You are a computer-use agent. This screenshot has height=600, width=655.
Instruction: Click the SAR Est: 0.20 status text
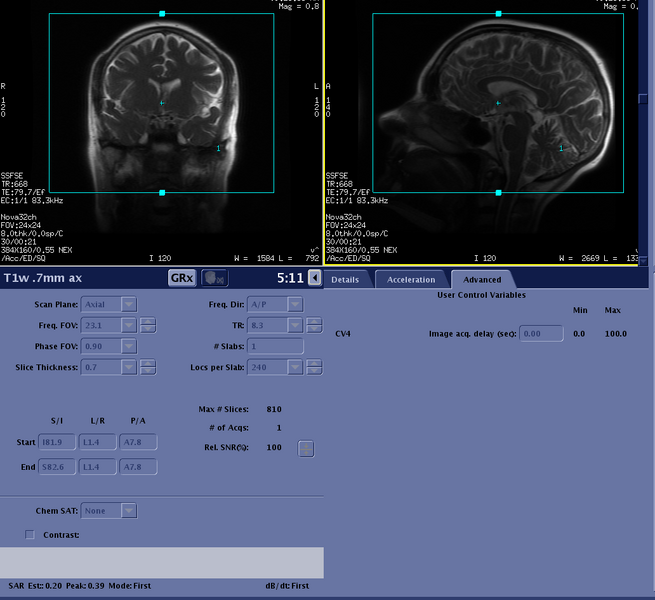[x=35, y=586]
